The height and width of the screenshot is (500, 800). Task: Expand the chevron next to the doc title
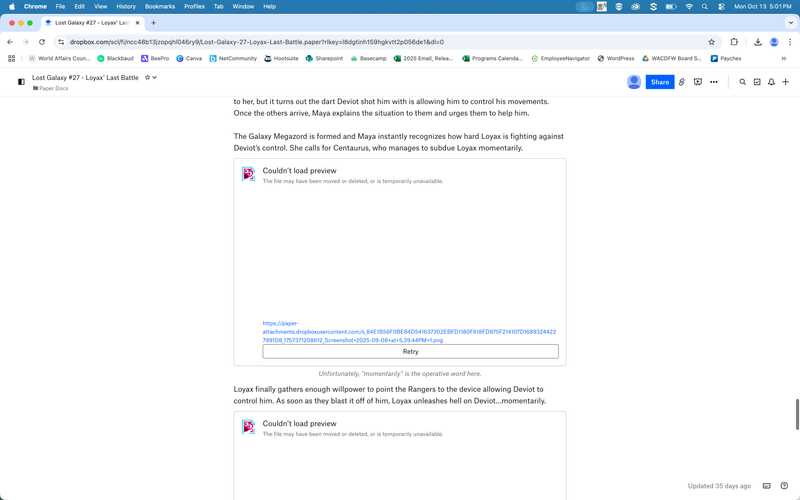point(155,77)
